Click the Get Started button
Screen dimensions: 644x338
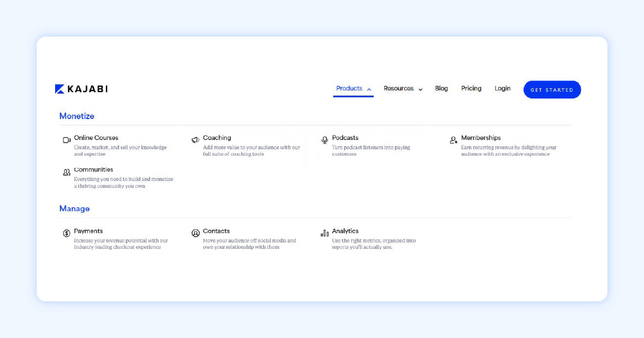(552, 90)
